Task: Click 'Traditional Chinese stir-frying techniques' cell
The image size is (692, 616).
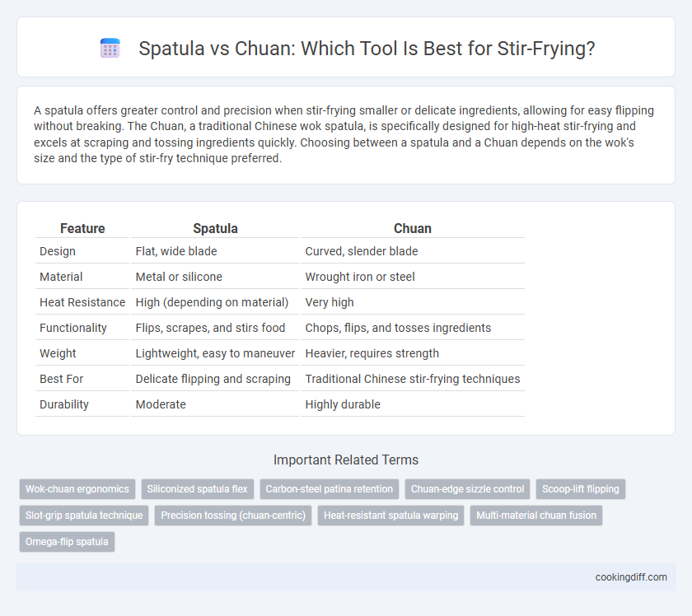Action: coord(413,379)
